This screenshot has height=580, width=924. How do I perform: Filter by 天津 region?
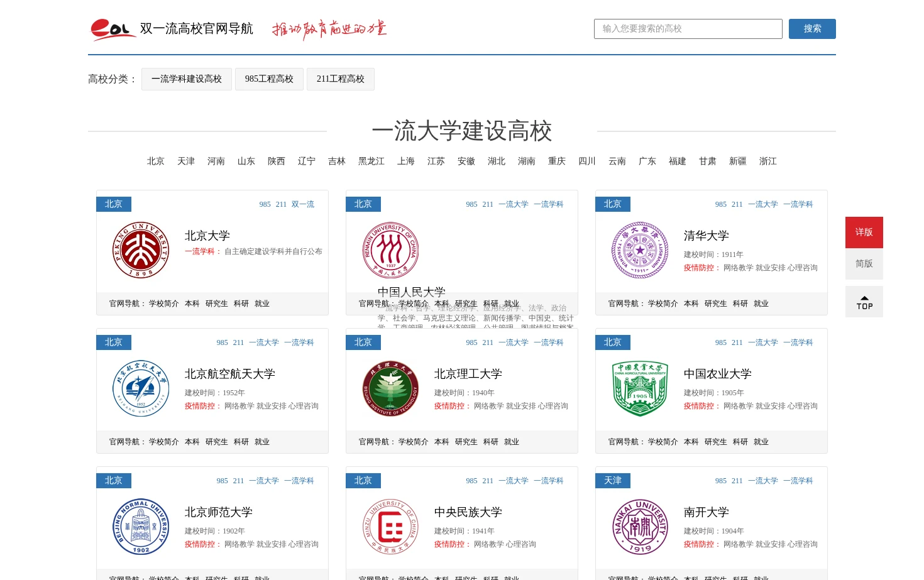click(186, 161)
